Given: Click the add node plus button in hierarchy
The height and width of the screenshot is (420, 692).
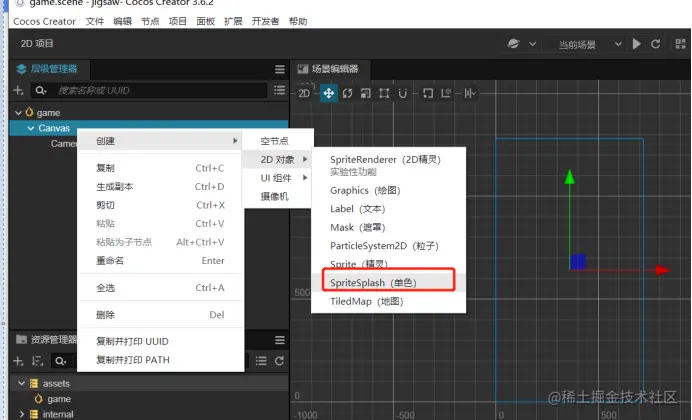Looking at the screenshot, I should 18,90.
